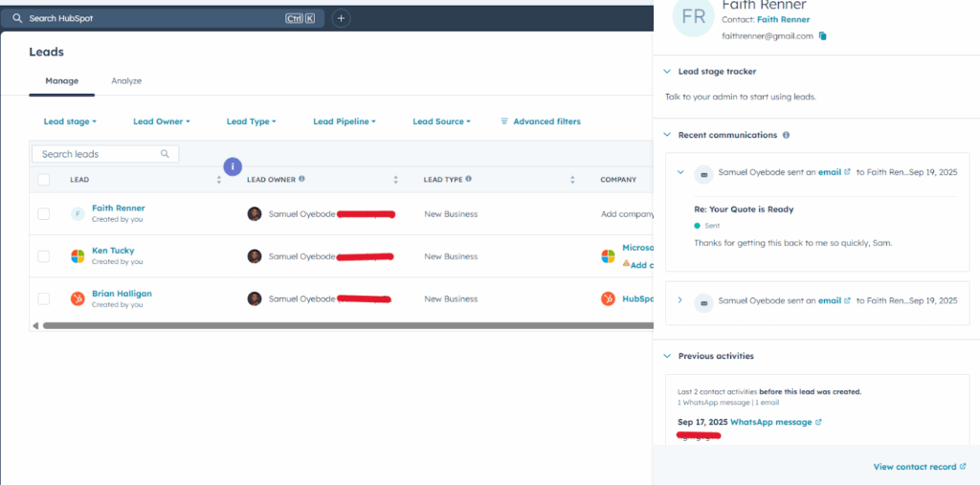This screenshot has width=980, height=485.
Task: Toggle the select-all leads header checkbox
Action: click(x=44, y=180)
